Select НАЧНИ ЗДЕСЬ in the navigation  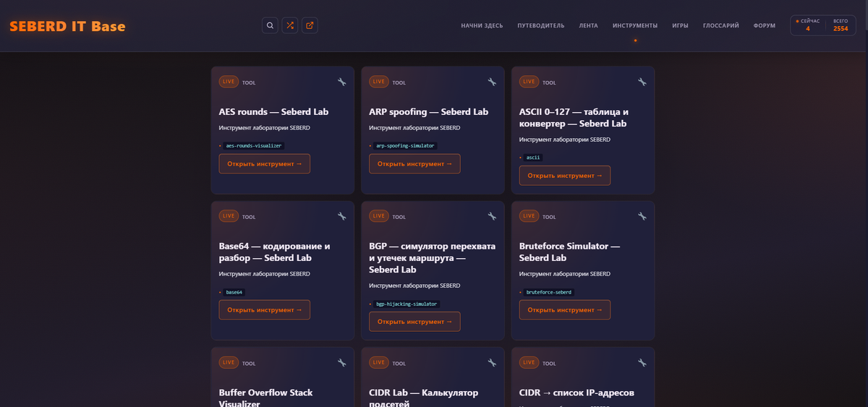482,25
